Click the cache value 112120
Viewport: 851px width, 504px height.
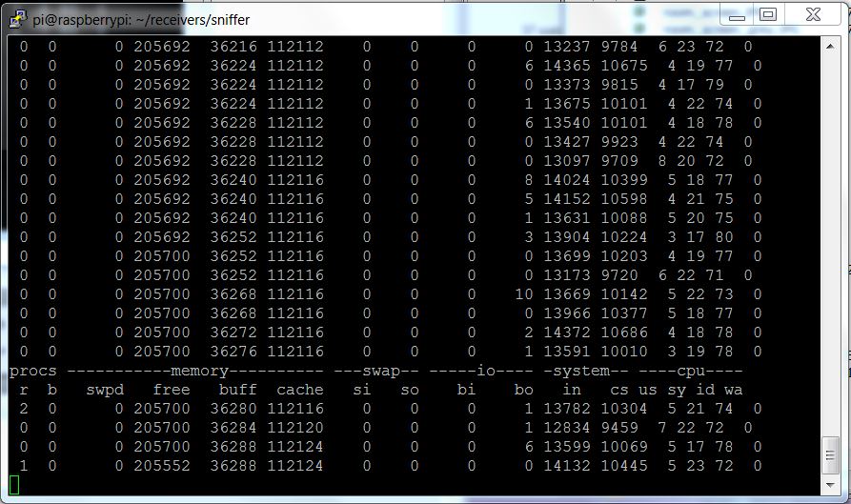point(295,428)
